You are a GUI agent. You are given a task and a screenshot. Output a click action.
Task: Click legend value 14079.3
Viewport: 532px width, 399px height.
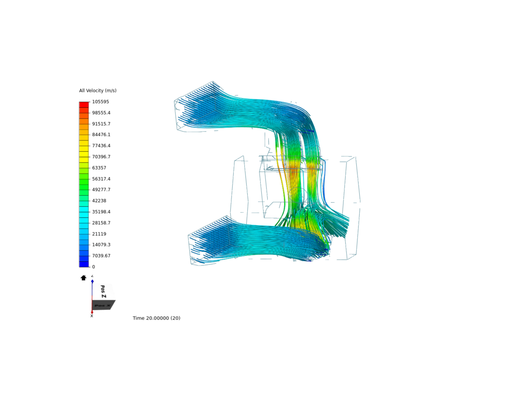(x=101, y=245)
